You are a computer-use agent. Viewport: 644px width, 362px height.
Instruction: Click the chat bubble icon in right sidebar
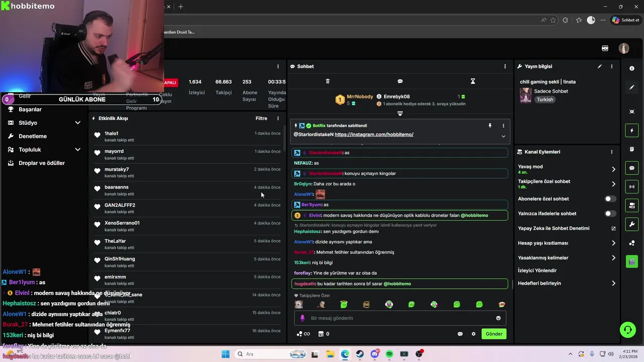pos(632,168)
